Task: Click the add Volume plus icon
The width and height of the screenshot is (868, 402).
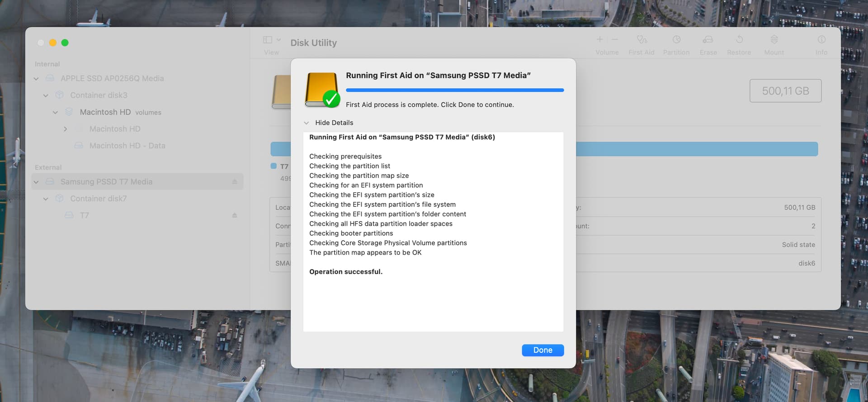Action: pyautogui.click(x=600, y=40)
